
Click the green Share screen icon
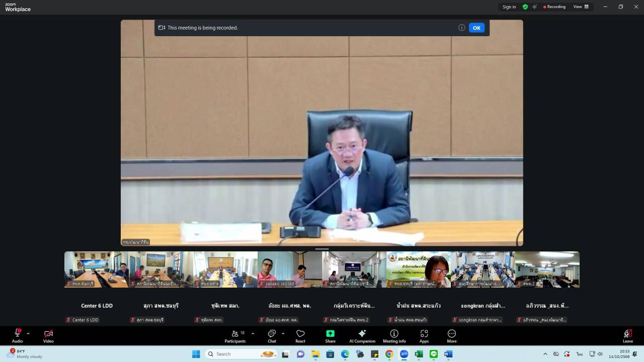[330, 334]
